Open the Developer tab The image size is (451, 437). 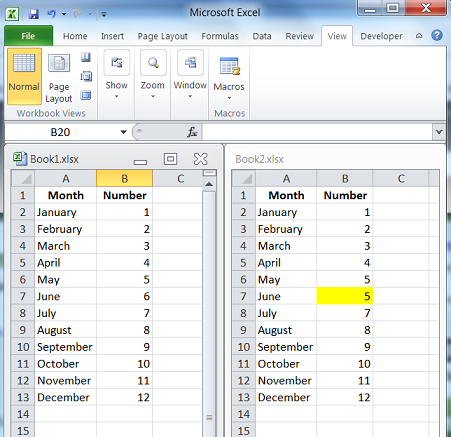381,36
